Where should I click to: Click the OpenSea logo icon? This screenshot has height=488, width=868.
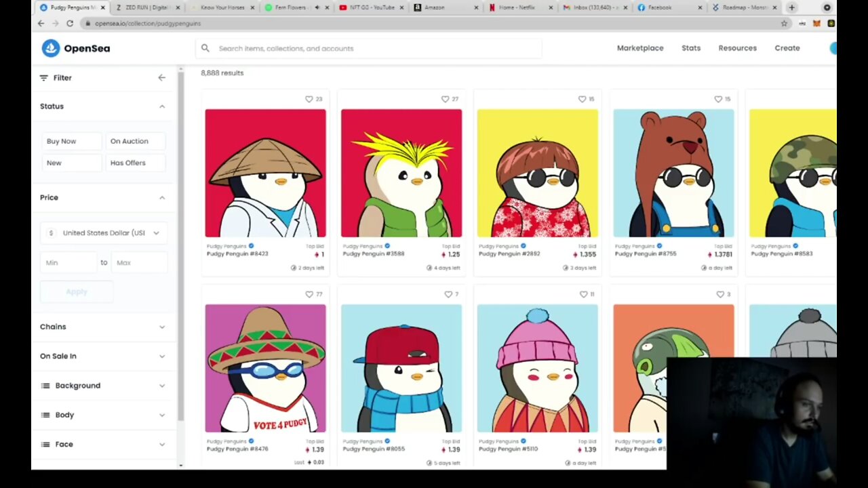(x=51, y=48)
